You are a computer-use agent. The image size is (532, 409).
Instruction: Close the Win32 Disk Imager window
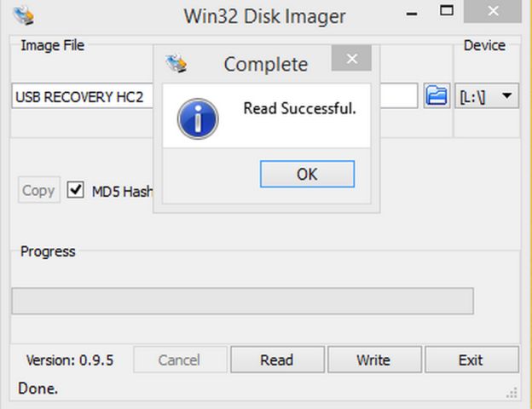pyautogui.click(x=493, y=11)
